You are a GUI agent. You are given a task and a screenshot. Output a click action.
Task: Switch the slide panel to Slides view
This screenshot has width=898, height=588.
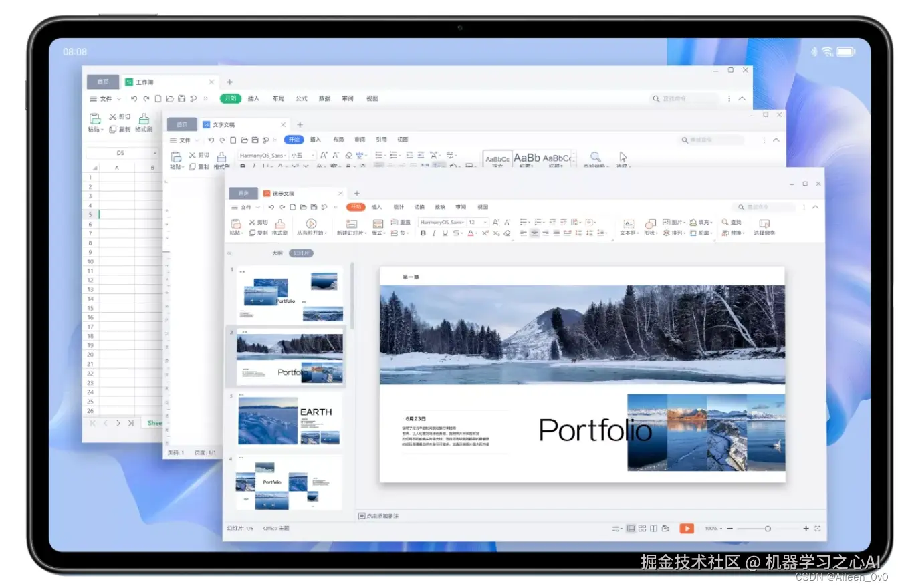click(301, 253)
